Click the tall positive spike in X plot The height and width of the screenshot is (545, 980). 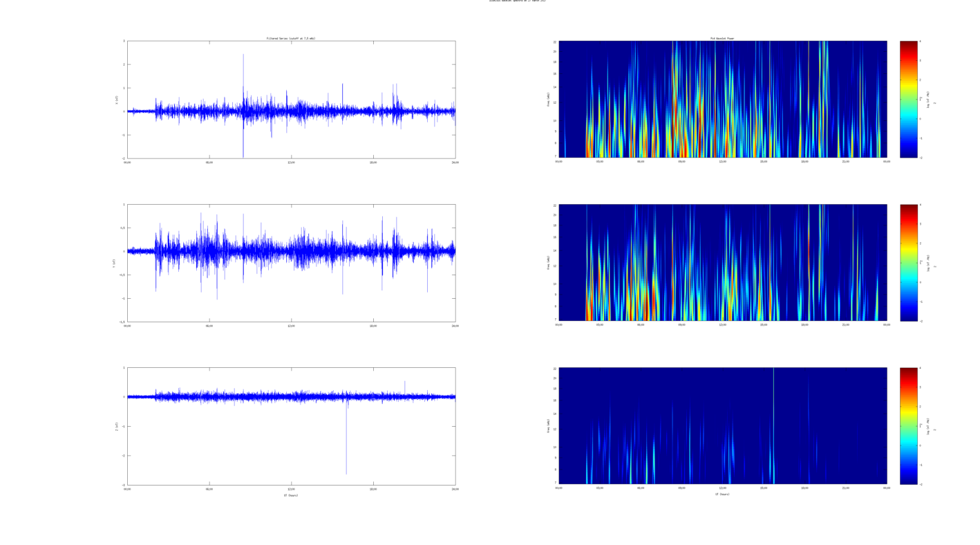click(x=243, y=82)
